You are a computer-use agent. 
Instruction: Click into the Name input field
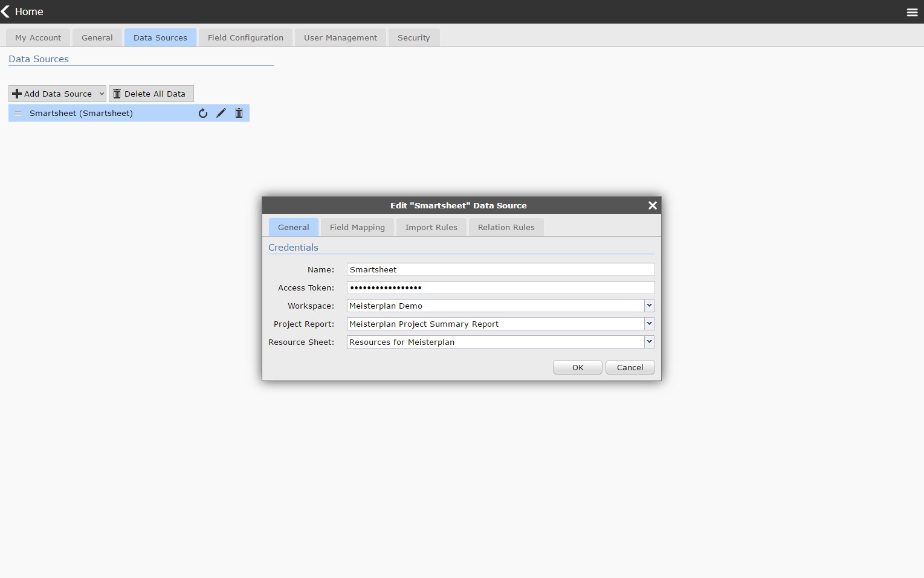point(500,269)
